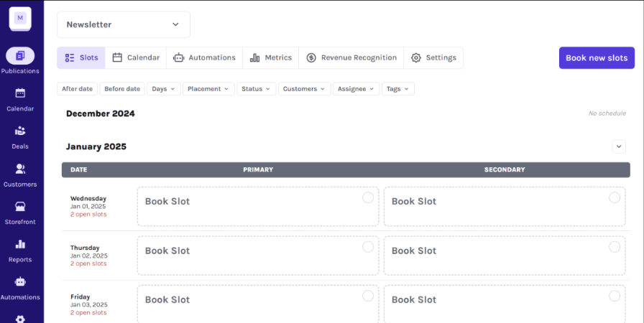The width and height of the screenshot is (644, 323).
Task: Open the Settings tab
Action: tap(433, 58)
